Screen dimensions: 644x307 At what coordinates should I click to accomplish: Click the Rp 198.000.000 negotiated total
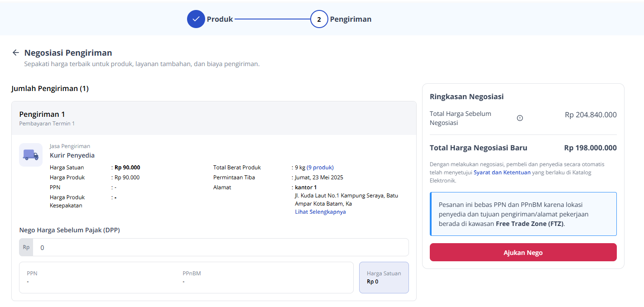[x=590, y=148]
